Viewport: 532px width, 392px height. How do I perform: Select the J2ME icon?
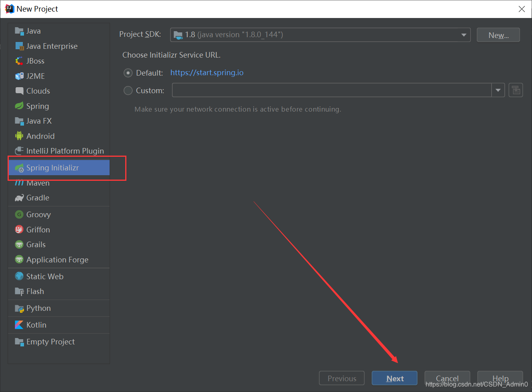click(x=19, y=76)
